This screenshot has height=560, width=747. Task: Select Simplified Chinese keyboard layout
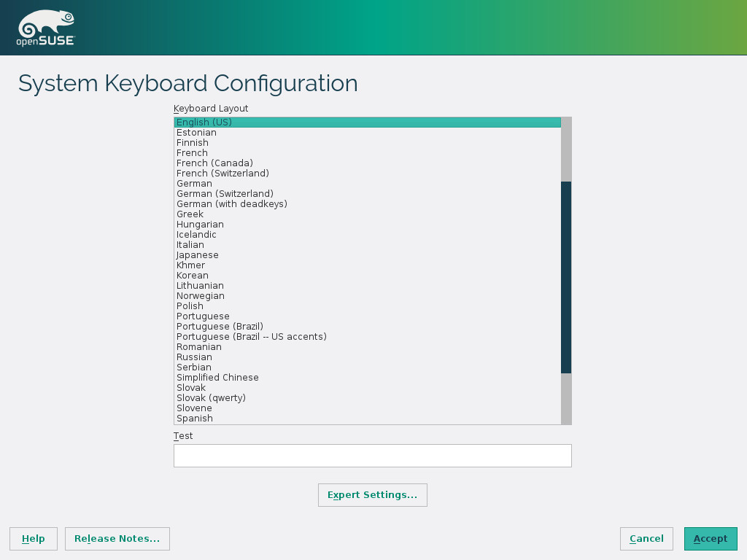[217, 378]
